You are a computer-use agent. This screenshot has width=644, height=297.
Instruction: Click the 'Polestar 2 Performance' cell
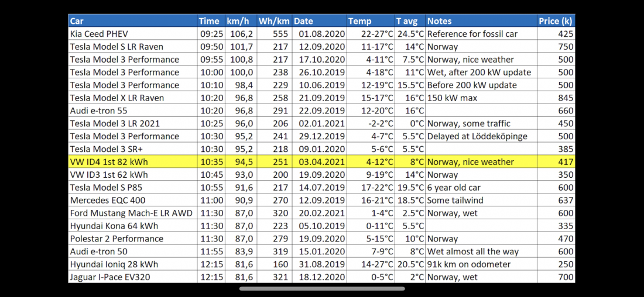pyautogui.click(x=133, y=239)
